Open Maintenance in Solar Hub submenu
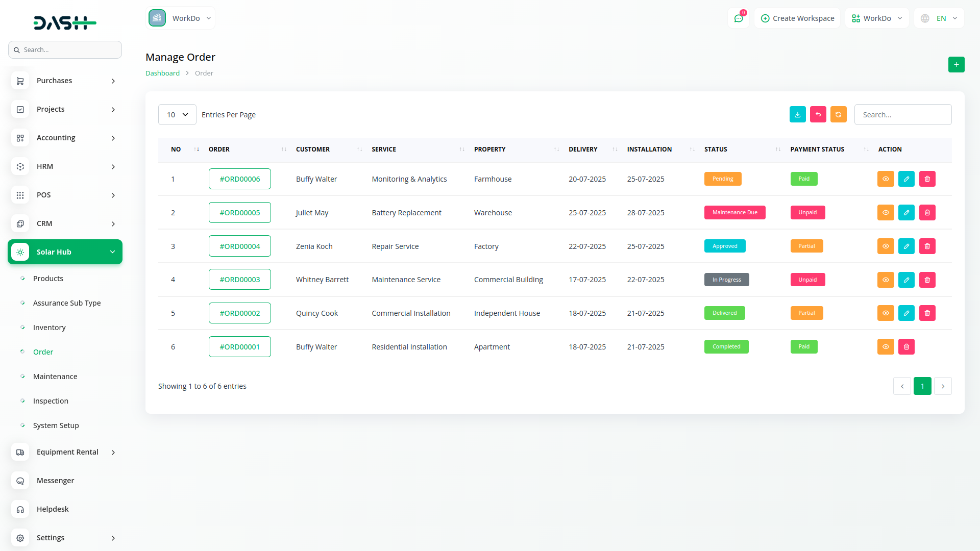This screenshot has width=980, height=551. (x=55, y=377)
